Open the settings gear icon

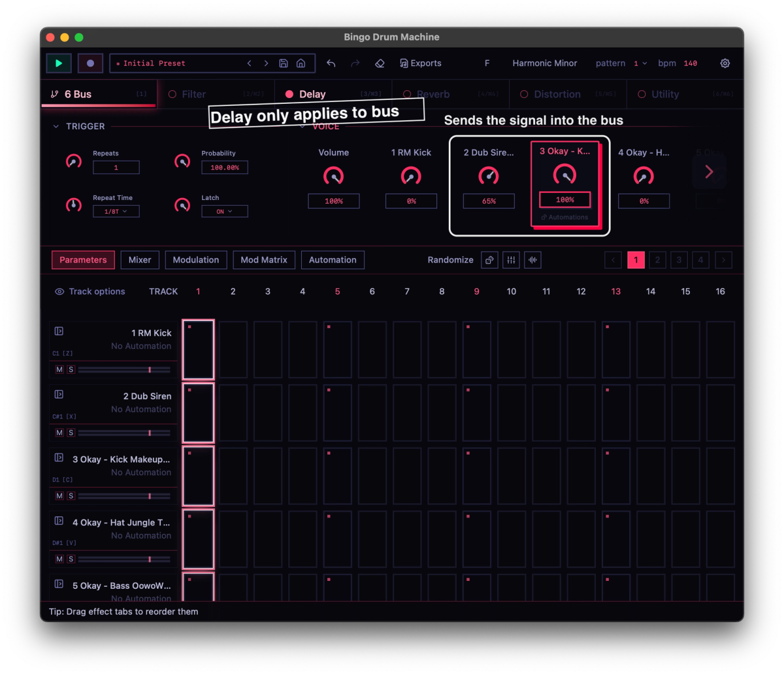point(725,63)
